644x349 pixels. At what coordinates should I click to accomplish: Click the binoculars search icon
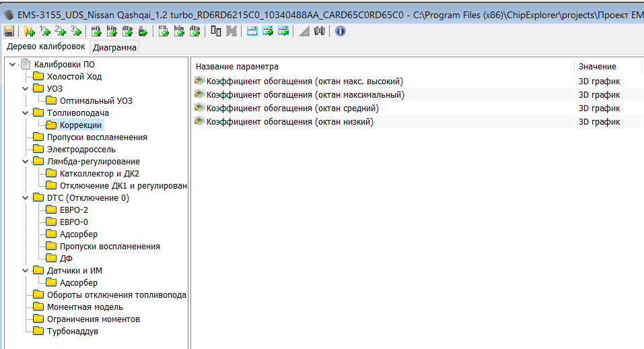point(320,31)
